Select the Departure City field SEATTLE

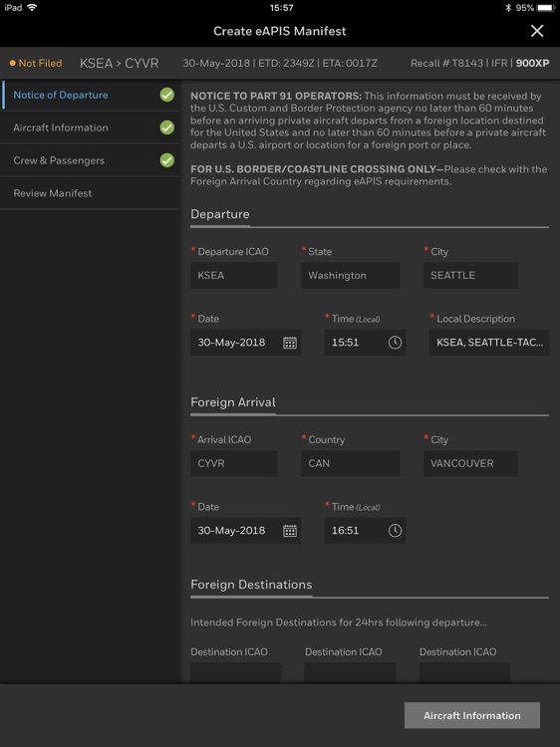click(470, 275)
